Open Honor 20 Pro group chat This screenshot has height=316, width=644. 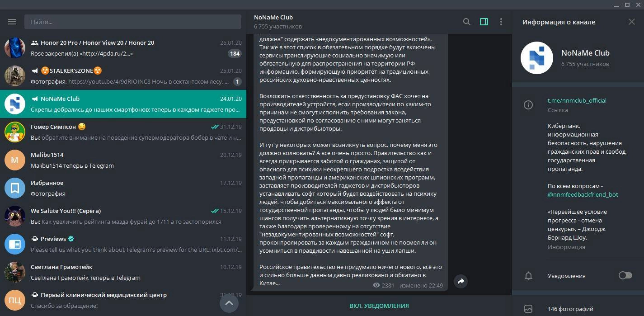point(123,48)
